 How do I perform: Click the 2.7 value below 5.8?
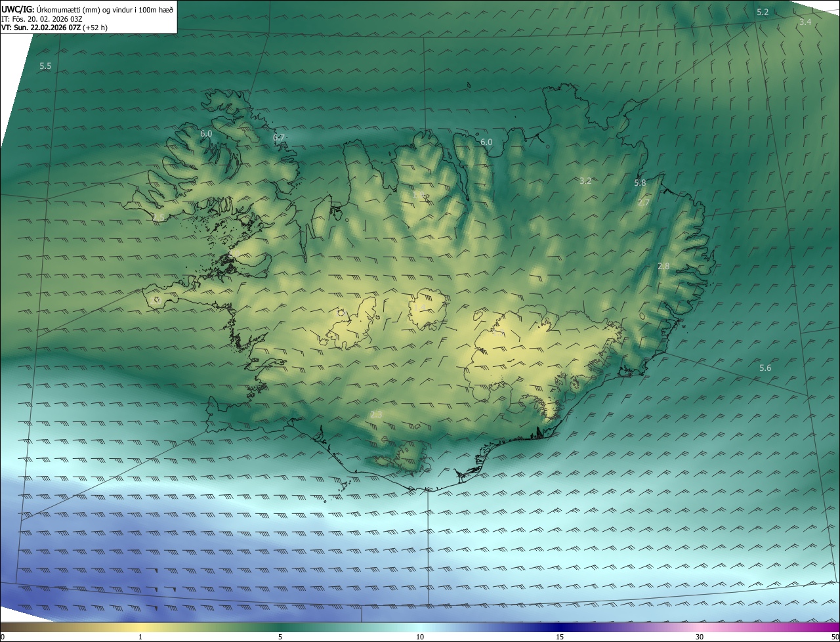644,203
